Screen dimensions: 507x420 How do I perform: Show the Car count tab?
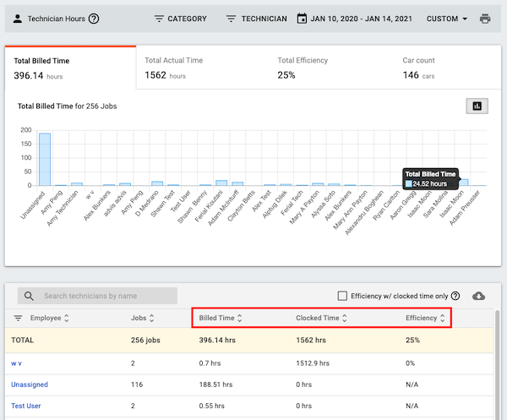coord(450,68)
